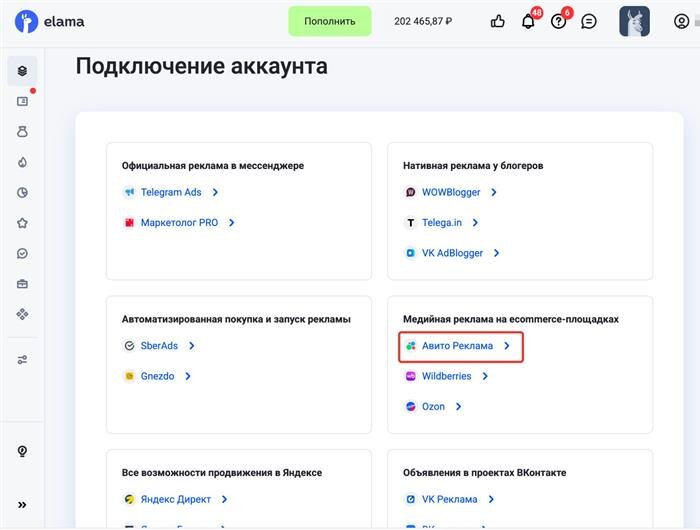Open the WOWBlogger link
Screen dimensions: 700x530
coord(451,192)
